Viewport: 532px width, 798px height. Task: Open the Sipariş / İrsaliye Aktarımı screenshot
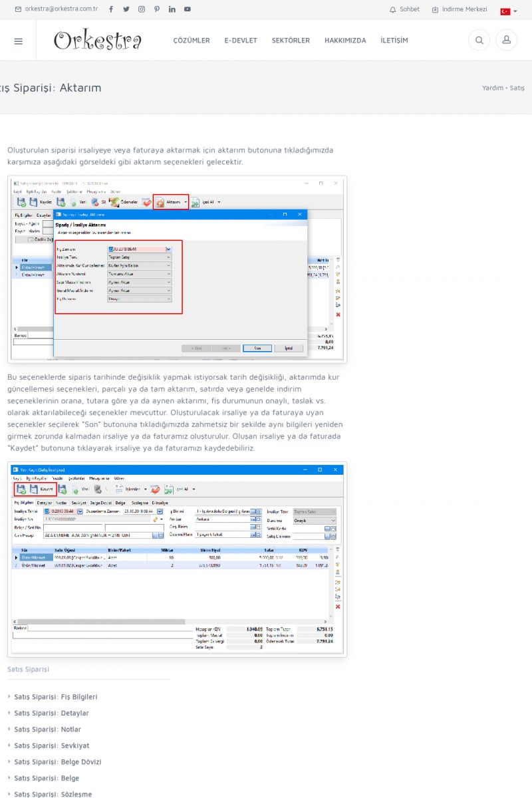coord(177,269)
